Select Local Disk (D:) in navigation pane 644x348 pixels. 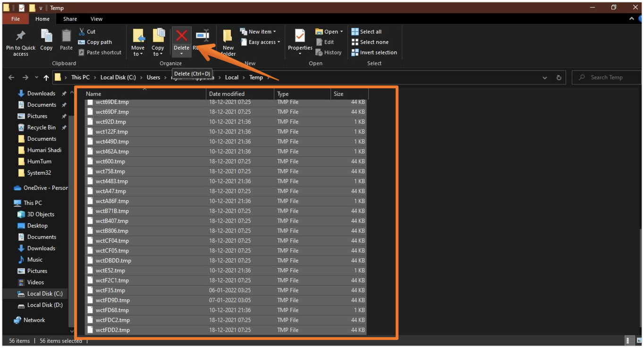point(44,305)
